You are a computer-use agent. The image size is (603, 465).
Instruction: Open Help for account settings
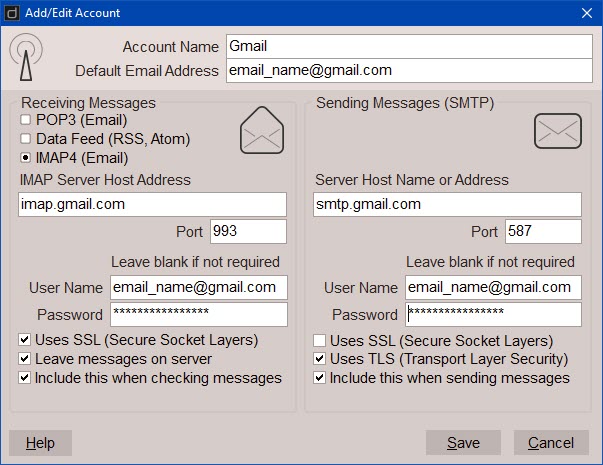tap(40, 443)
